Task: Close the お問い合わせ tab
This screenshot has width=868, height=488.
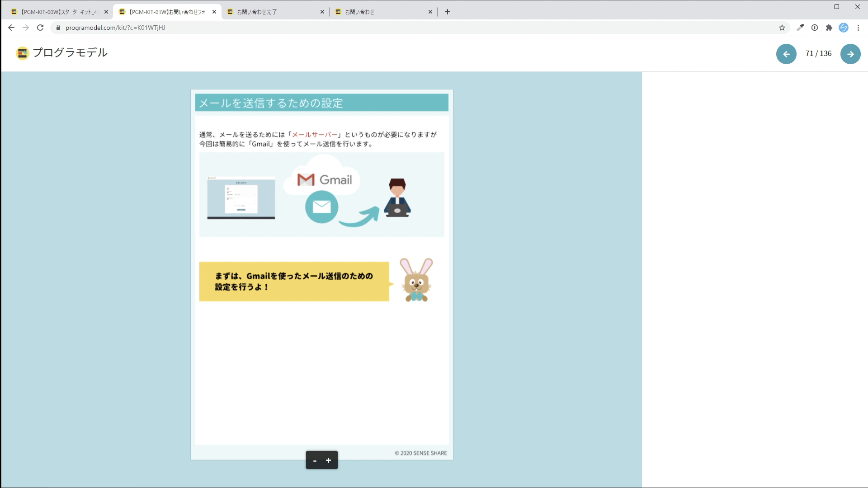Action: pyautogui.click(x=430, y=12)
